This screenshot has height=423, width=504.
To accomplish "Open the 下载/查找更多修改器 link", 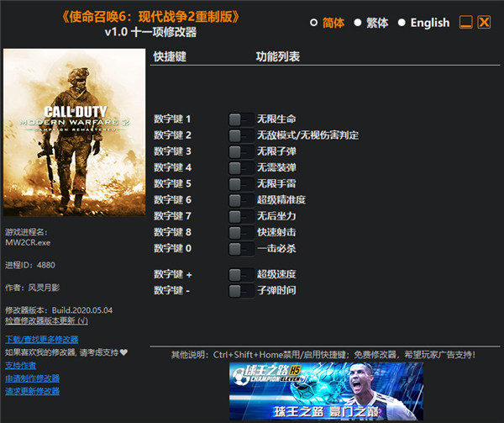I will coord(44,339).
